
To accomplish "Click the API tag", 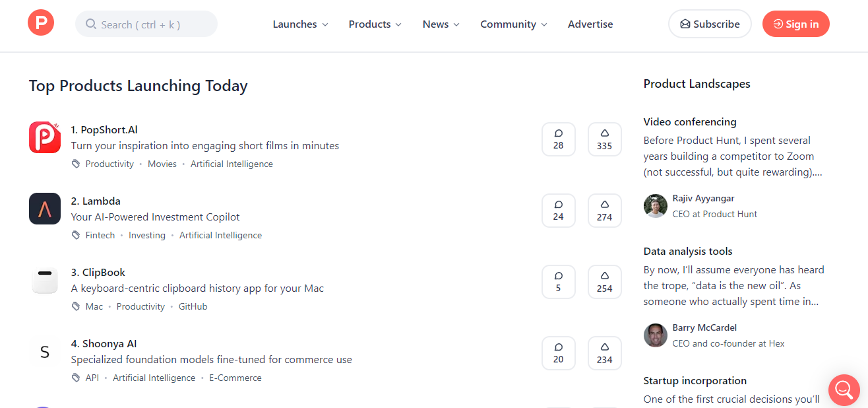I will click(x=92, y=378).
